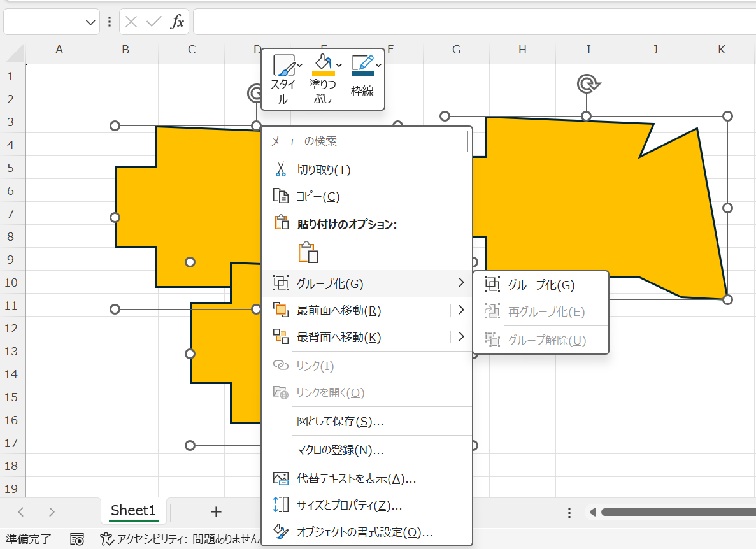Click the formula bar fx insert function icon
756x549 pixels.
click(x=178, y=22)
